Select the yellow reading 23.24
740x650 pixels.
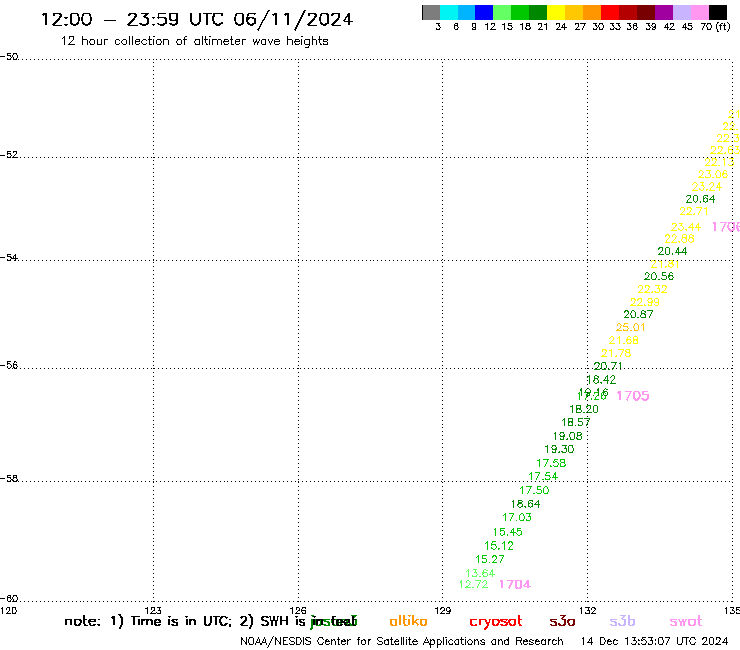tap(707, 186)
